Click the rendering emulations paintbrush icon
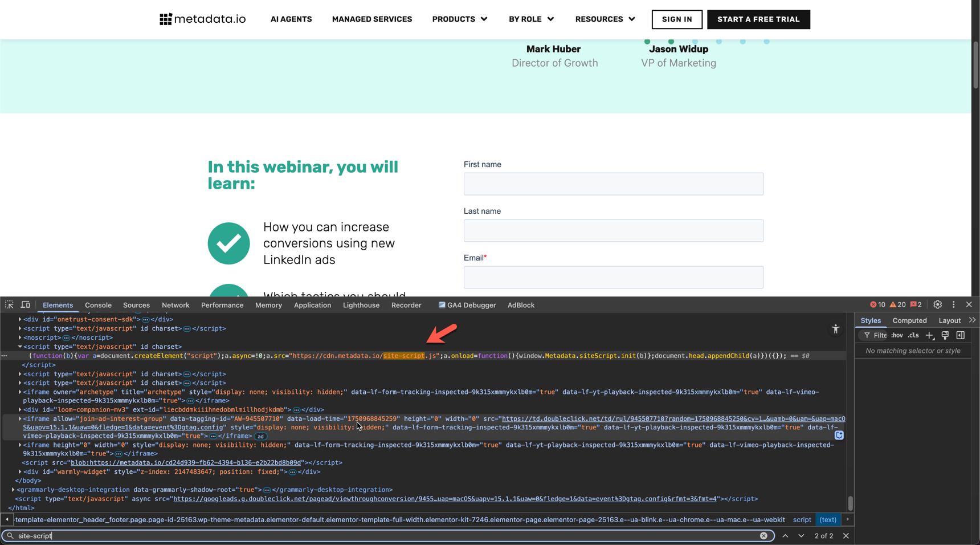The height and width of the screenshot is (545, 980). point(945,335)
